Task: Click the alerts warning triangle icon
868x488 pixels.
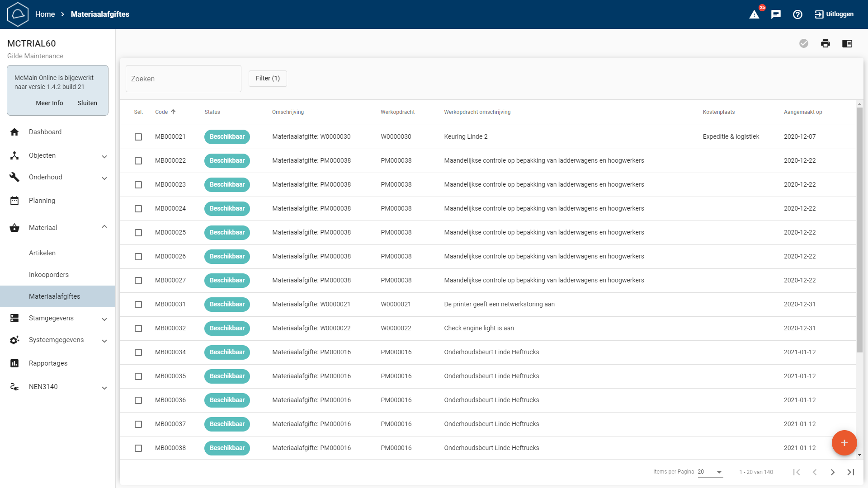Action: point(754,14)
